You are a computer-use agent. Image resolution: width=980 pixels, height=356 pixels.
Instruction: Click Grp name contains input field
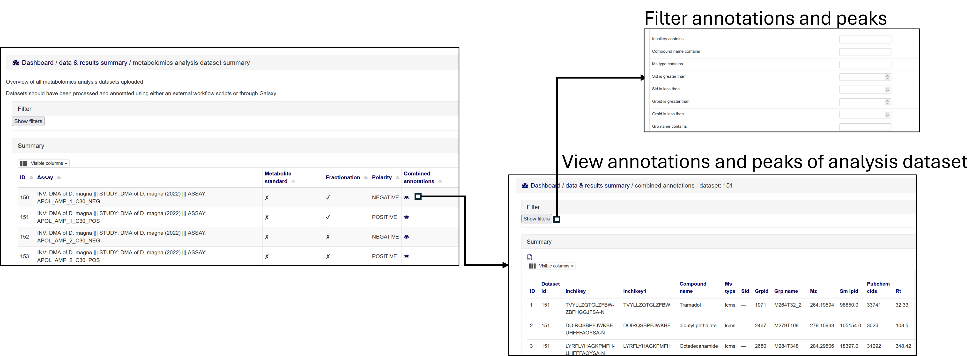coord(865,127)
